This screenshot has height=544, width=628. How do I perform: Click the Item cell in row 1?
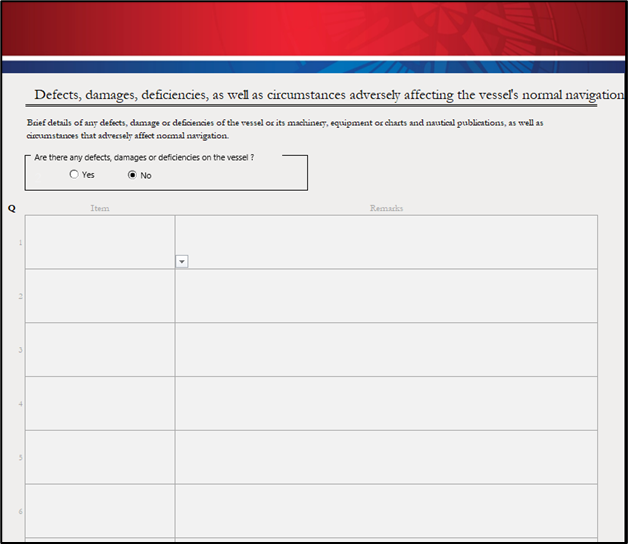(99, 242)
